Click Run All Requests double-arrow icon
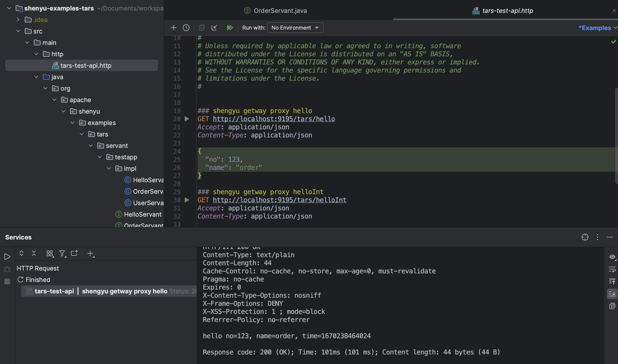Screen dimensions: 618x364 [230, 28]
